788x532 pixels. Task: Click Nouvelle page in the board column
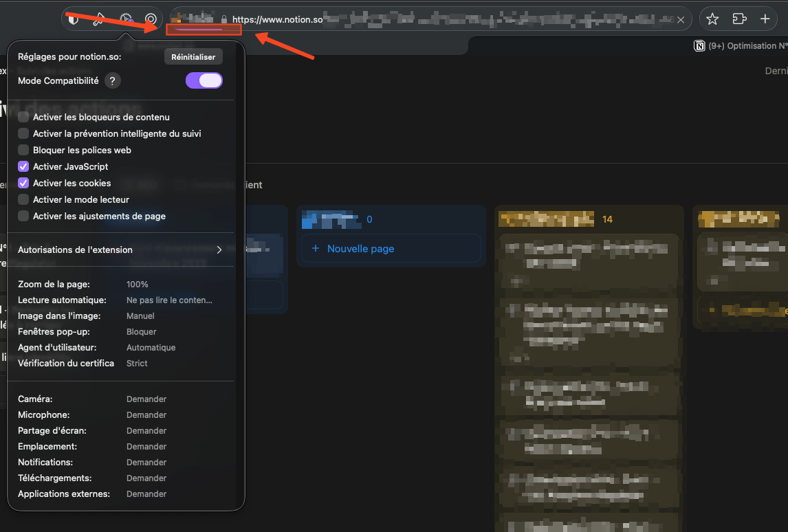tap(360, 249)
